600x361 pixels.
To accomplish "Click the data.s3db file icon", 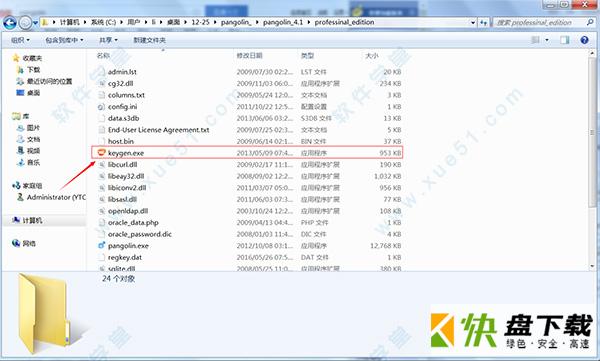I will [x=101, y=118].
